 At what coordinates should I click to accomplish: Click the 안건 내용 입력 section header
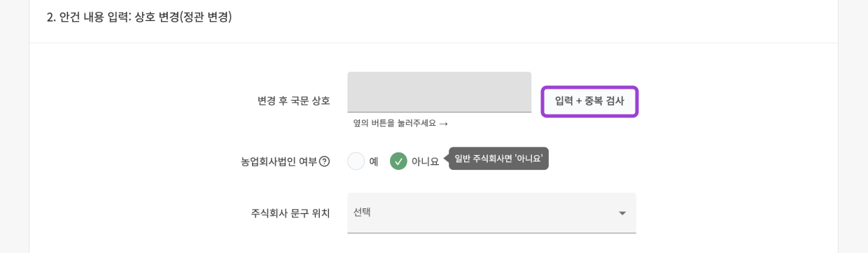[x=139, y=17]
